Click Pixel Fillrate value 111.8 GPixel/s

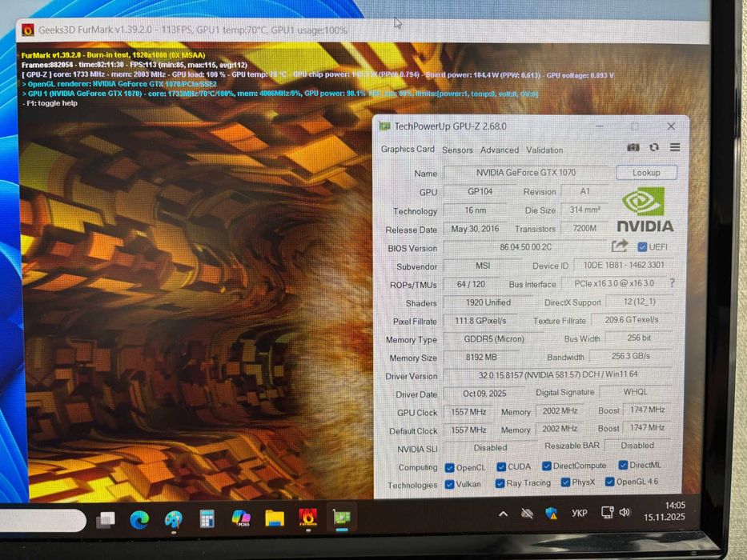[480, 321]
